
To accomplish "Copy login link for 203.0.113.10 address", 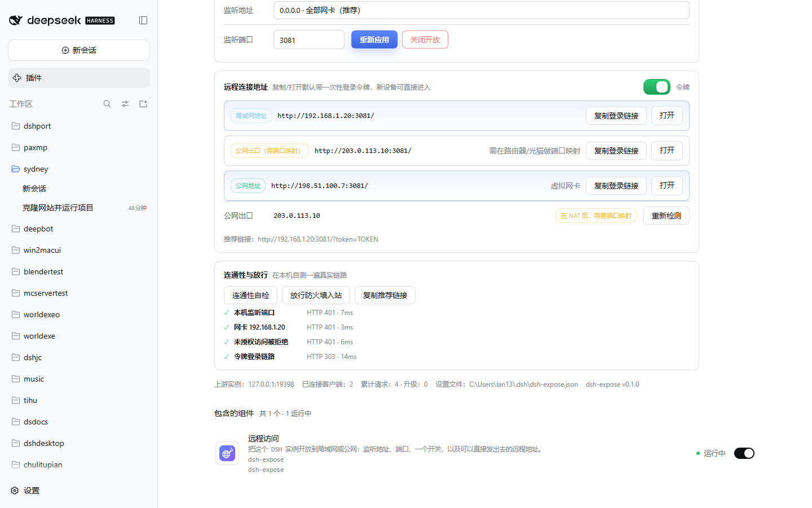I will pyautogui.click(x=616, y=151).
